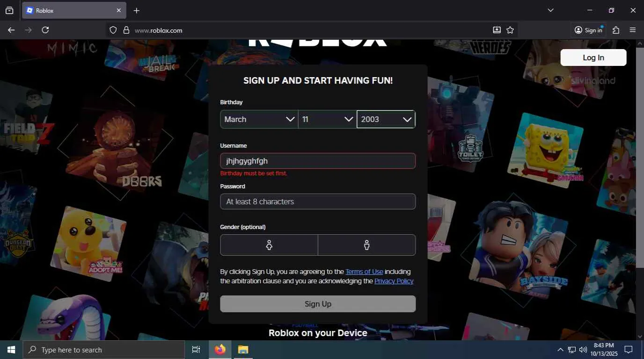Click the page's vertical scrollbar thumb
This screenshot has width=644, height=359.
click(x=640, y=157)
